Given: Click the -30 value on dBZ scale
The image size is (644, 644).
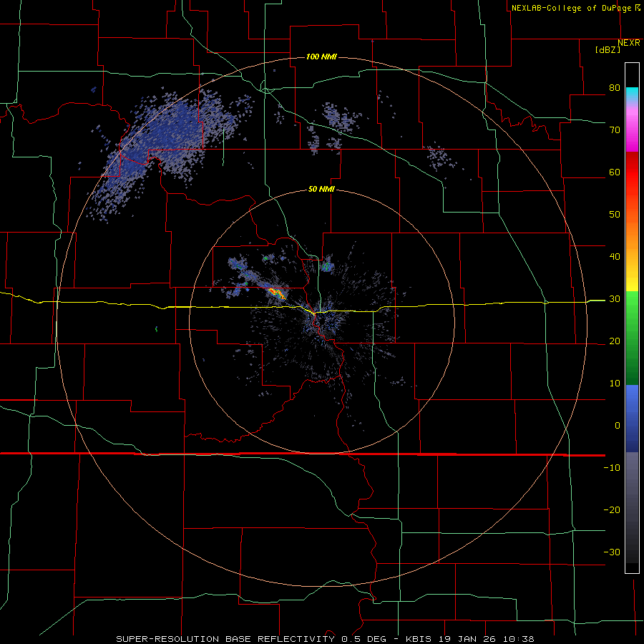Looking at the screenshot, I should coord(612,552).
